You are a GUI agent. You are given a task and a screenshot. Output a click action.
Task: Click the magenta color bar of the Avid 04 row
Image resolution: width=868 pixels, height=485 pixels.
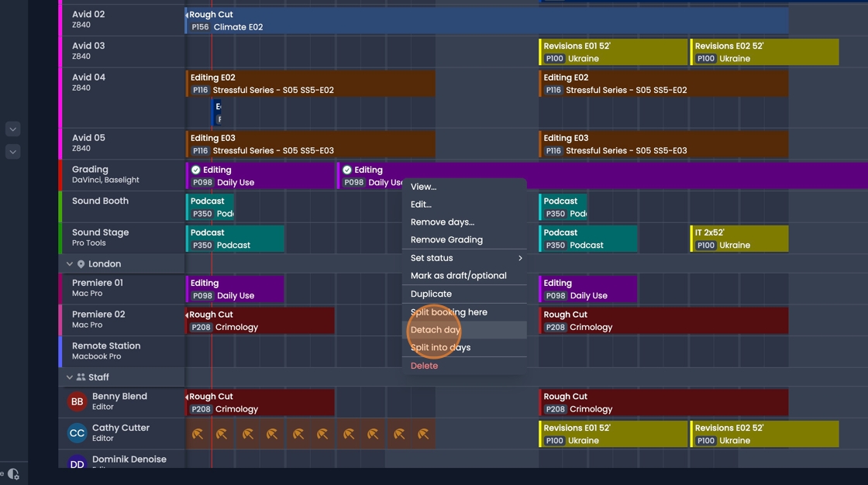pos(60,98)
